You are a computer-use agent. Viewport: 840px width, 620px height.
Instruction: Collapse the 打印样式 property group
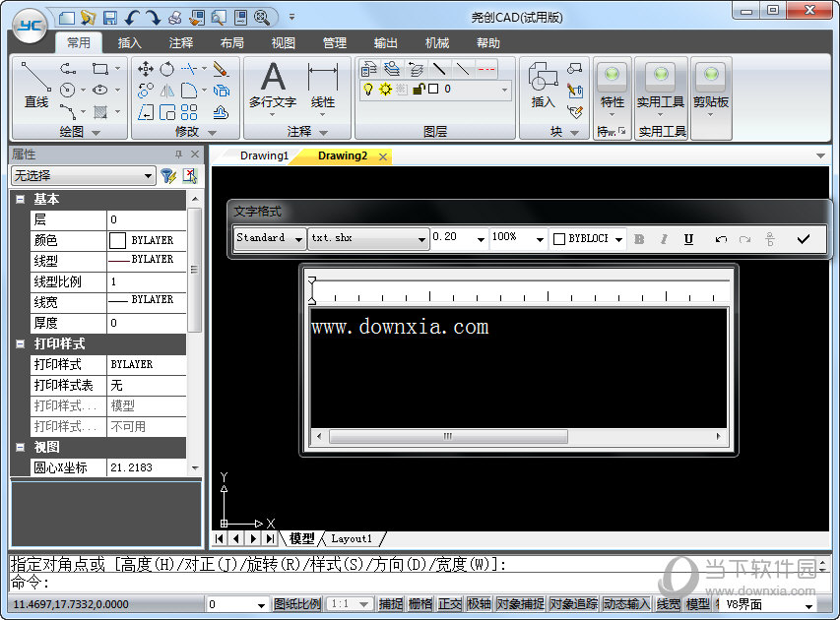(x=21, y=343)
